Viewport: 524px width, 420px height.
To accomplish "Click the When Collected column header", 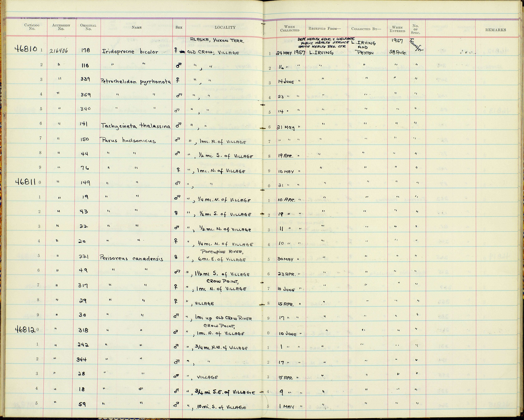I will coord(290,29).
